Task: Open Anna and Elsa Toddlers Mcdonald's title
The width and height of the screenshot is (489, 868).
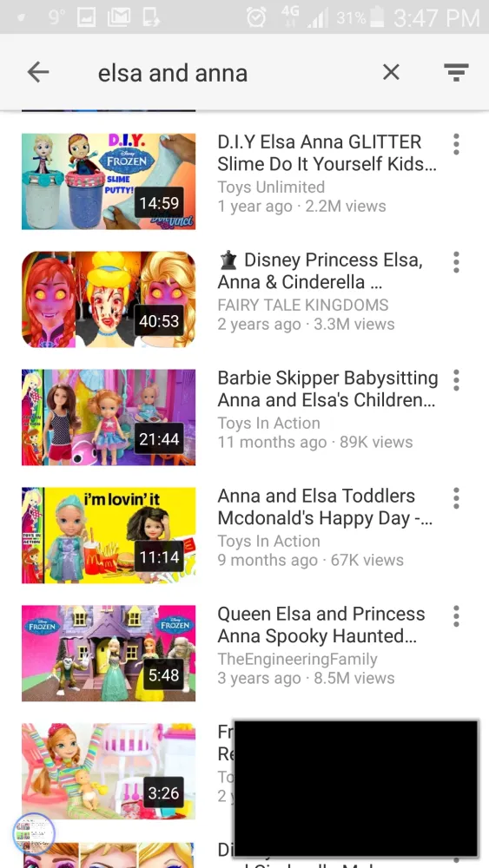Action: pos(325,507)
